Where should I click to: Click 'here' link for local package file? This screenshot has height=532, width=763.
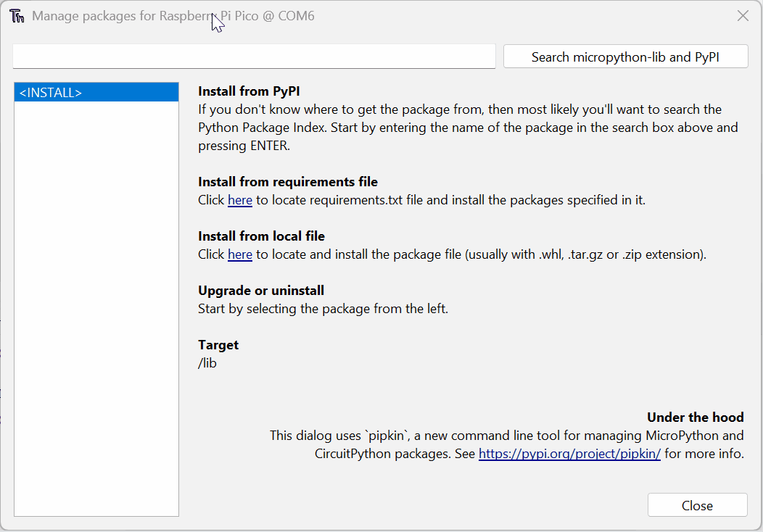240,254
